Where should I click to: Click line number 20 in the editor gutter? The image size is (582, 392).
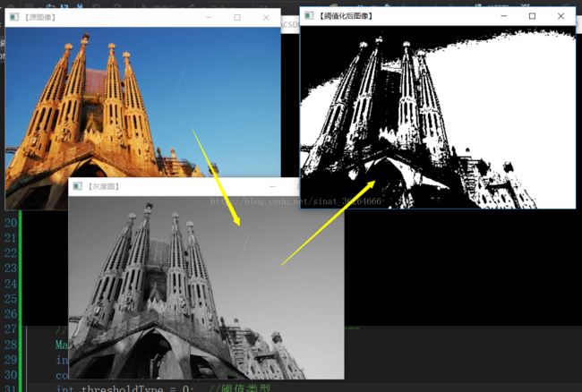coord(11,223)
